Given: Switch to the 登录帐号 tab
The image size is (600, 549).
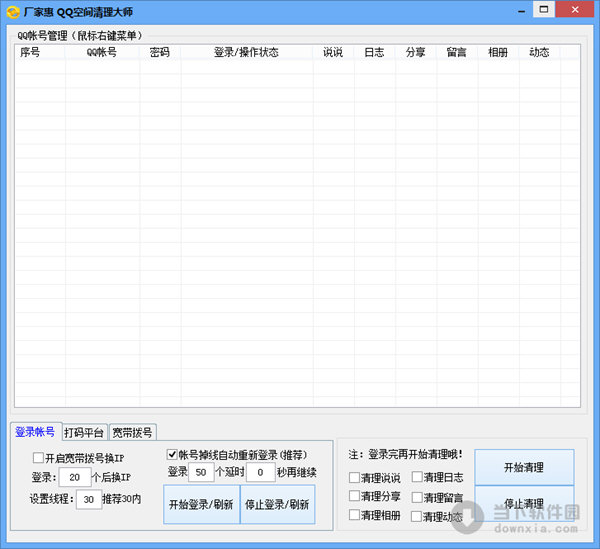Looking at the screenshot, I should [x=35, y=432].
